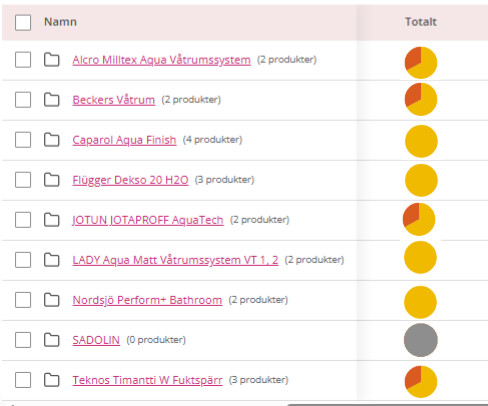Open the Nordsjö Perform+ Bathroom link

tap(147, 300)
